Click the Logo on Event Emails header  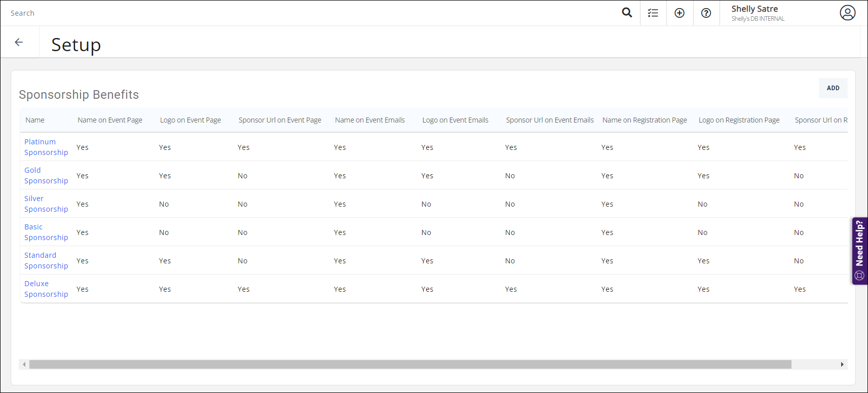tap(455, 120)
